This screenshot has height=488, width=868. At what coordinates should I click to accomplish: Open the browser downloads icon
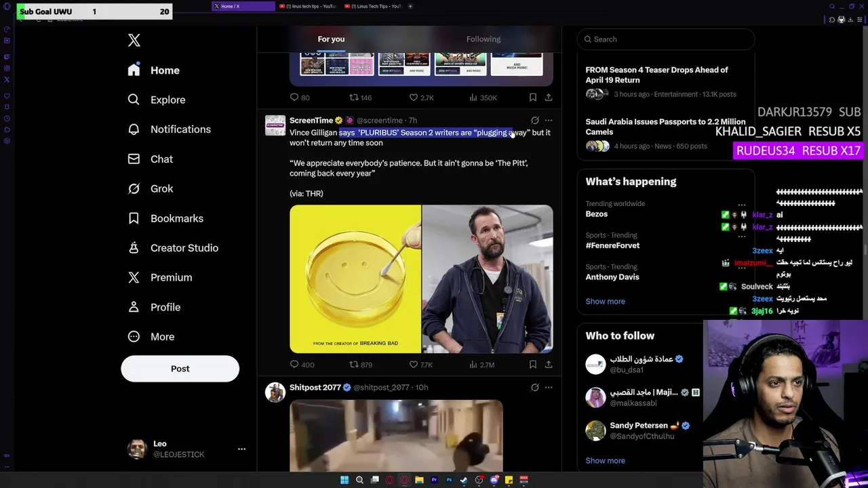point(850,20)
